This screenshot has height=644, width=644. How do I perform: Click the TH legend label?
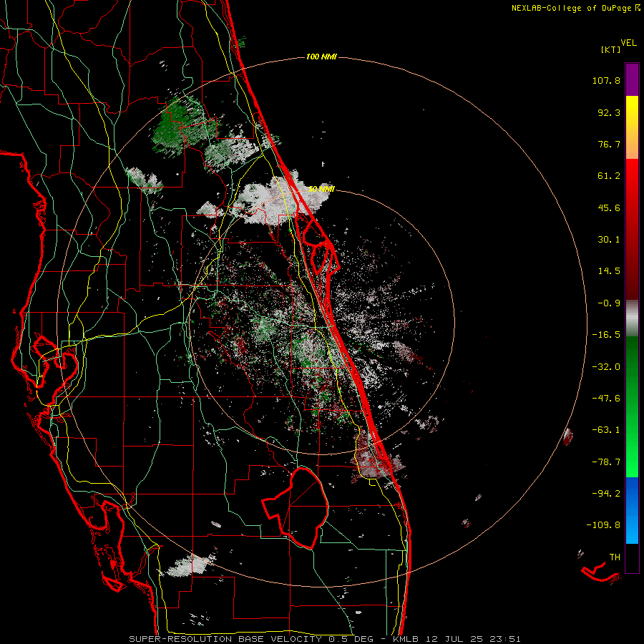coord(615,557)
